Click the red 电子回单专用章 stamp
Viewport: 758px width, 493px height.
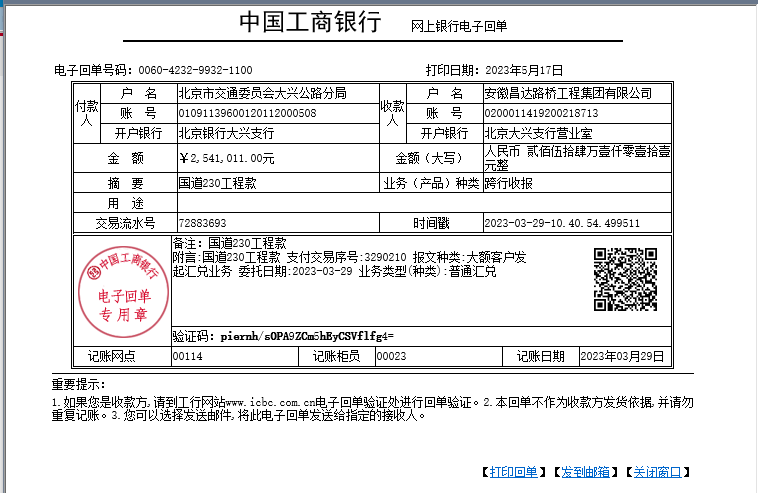[x=120, y=291]
